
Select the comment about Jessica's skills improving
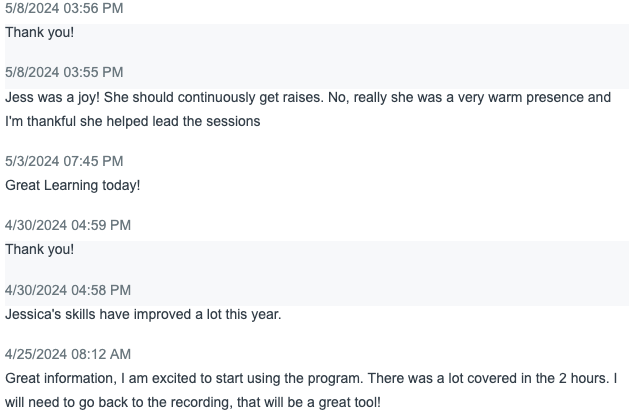[143, 314]
